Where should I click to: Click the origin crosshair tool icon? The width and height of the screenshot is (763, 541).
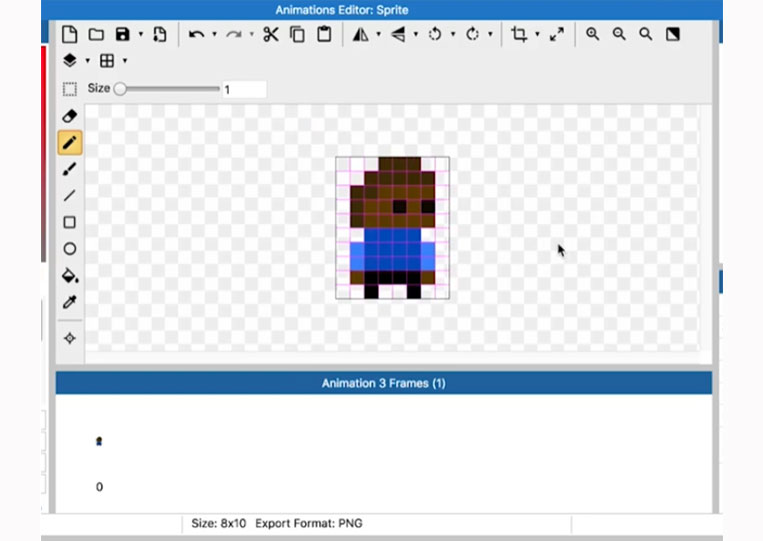pos(70,338)
